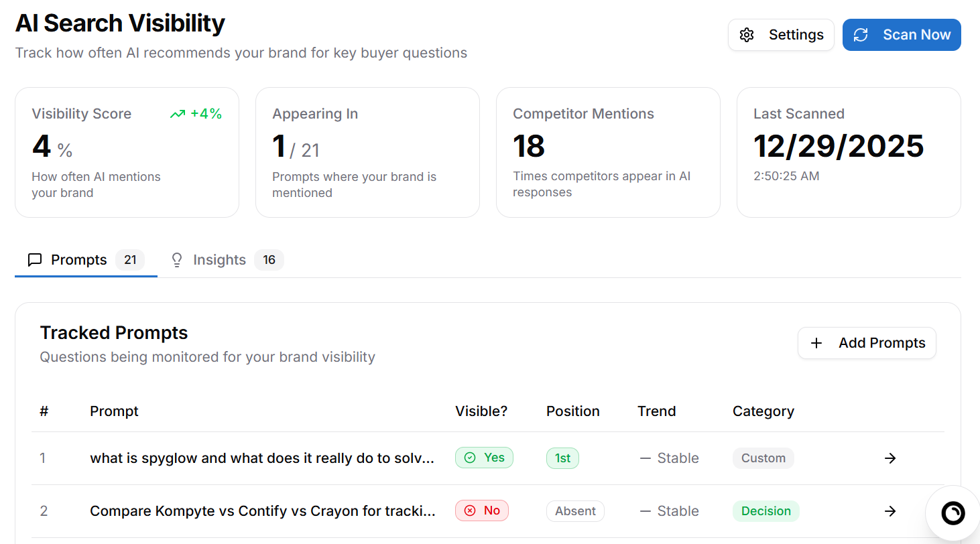Open the chat widget bubble

point(953,513)
